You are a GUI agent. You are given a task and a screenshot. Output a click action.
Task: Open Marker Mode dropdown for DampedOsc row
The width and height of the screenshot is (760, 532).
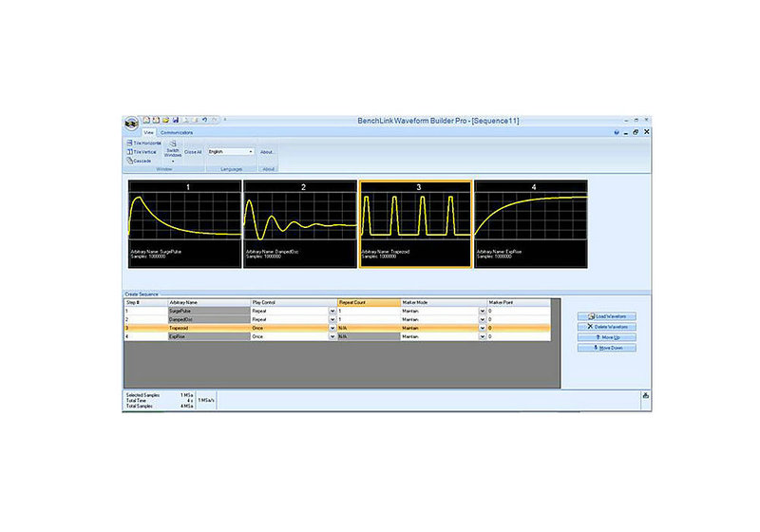[483, 320]
